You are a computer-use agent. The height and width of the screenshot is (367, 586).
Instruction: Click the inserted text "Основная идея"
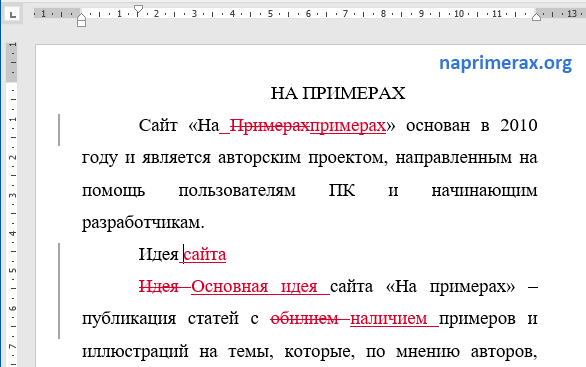[x=254, y=287]
